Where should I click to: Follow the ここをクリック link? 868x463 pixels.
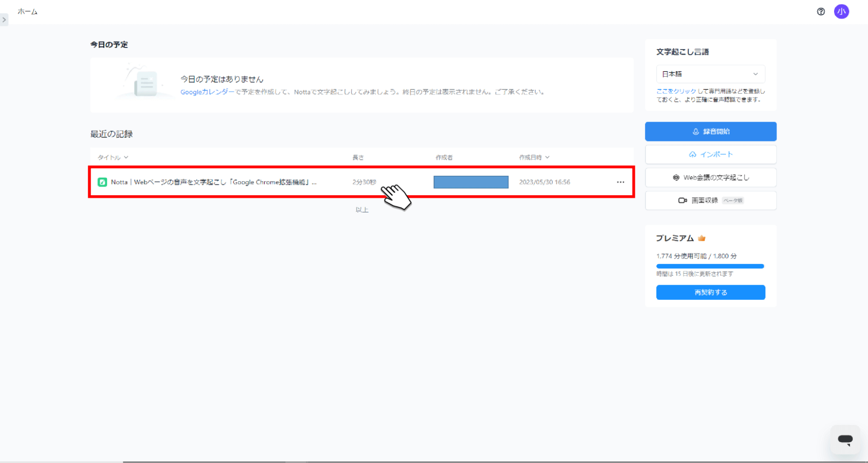[676, 91]
